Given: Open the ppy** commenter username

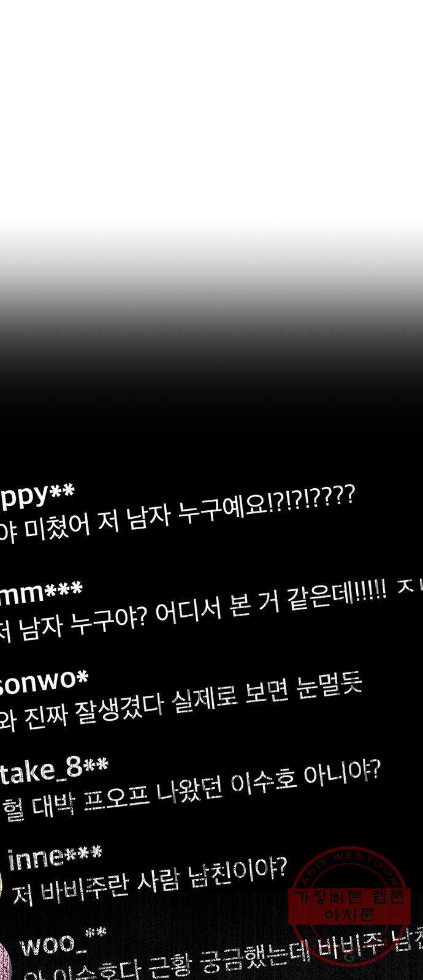Looking at the screenshot, I should (37, 494).
